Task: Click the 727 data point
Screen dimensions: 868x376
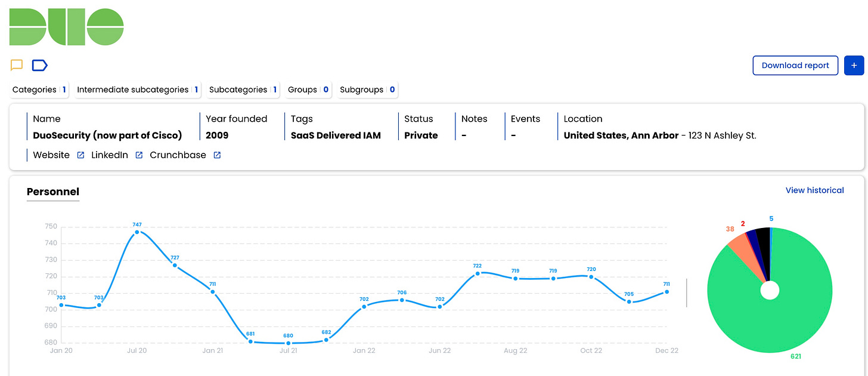Action: [x=175, y=265]
